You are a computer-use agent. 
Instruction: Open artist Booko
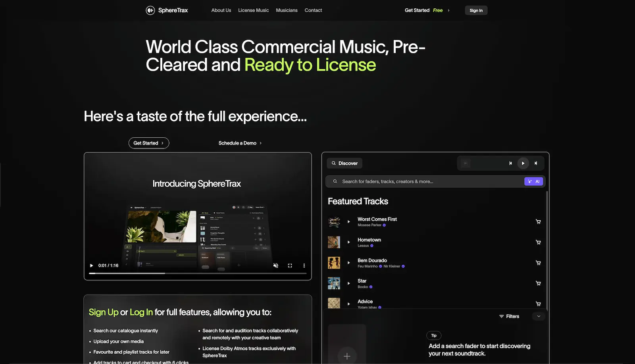(363, 287)
